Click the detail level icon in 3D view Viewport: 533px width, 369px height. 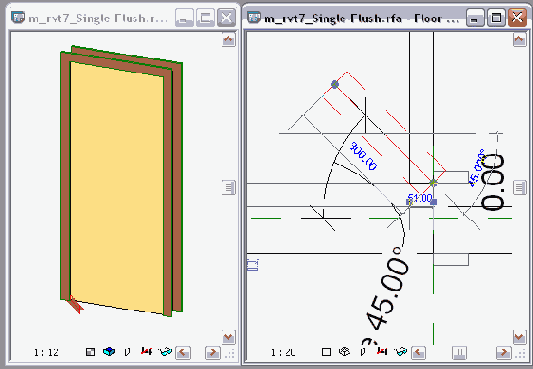click(x=90, y=352)
